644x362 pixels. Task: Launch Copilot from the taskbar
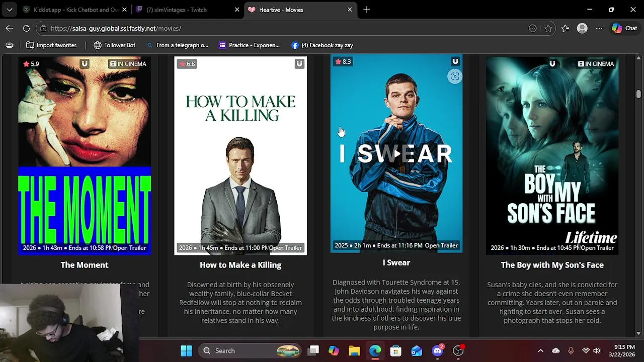pos(334,350)
